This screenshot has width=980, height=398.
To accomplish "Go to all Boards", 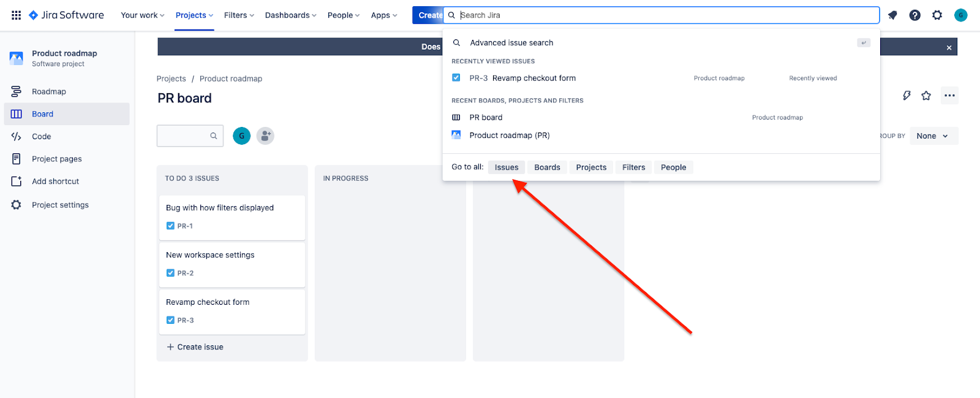I will coord(547,167).
